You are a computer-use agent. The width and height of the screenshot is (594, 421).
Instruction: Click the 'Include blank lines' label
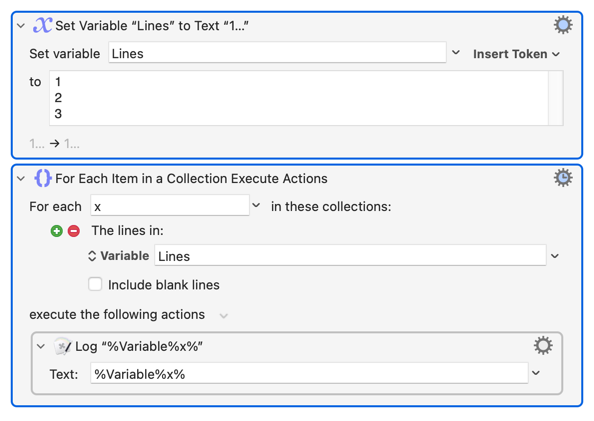coord(164,285)
